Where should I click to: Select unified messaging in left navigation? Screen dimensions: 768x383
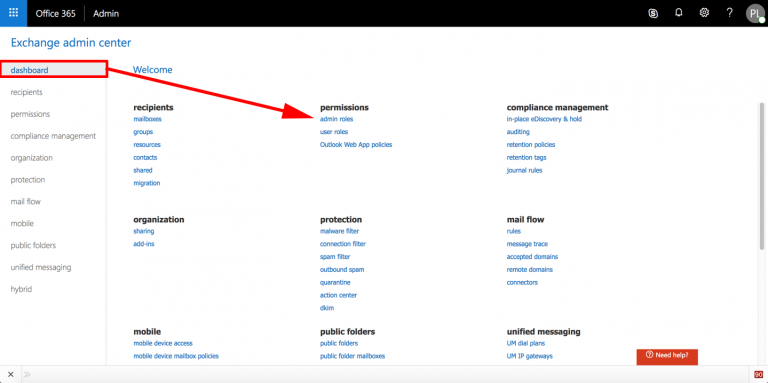tap(41, 267)
